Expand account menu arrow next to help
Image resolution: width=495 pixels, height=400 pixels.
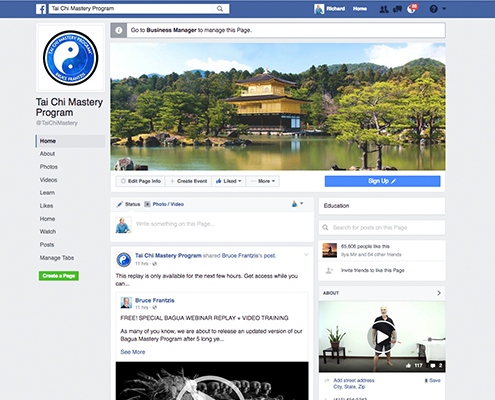tap(444, 9)
